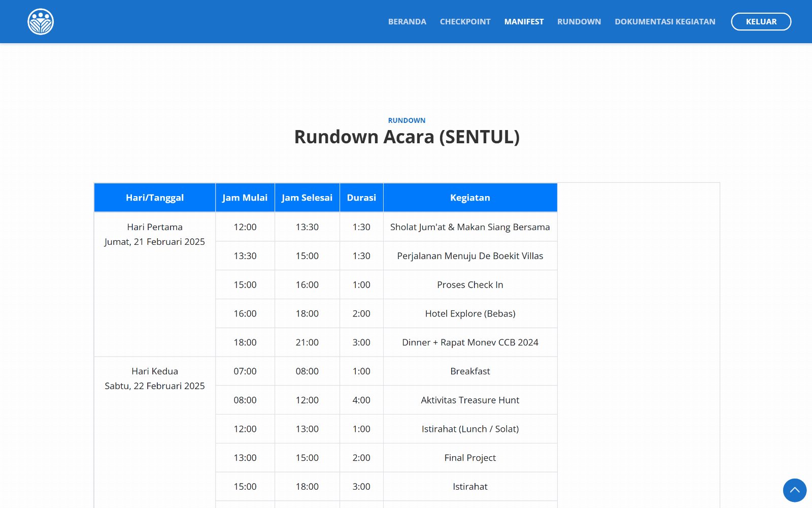Click the 08:00 start time of Treasure Hunt row

click(x=245, y=400)
